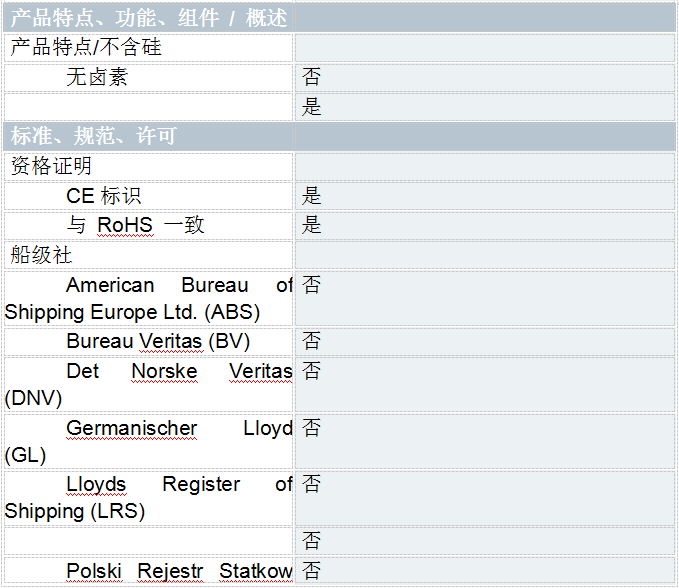Click the CE 标识 label
The width and height of the screenshot is (679, 588).
(103, 196)
